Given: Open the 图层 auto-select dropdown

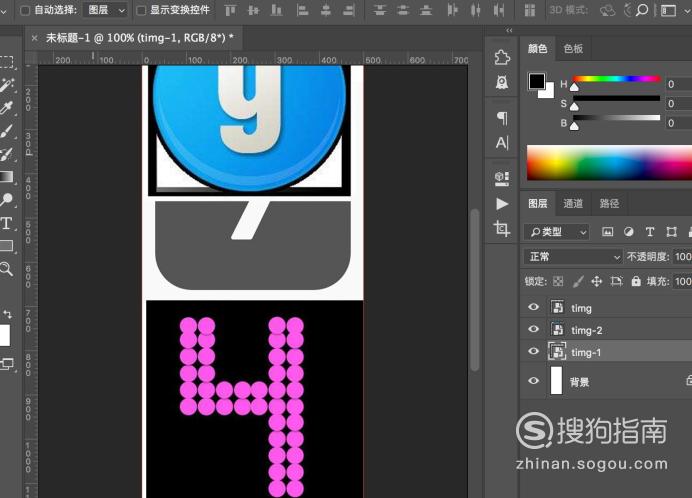Looking at the screenshot, I should (x=105, y=10).
